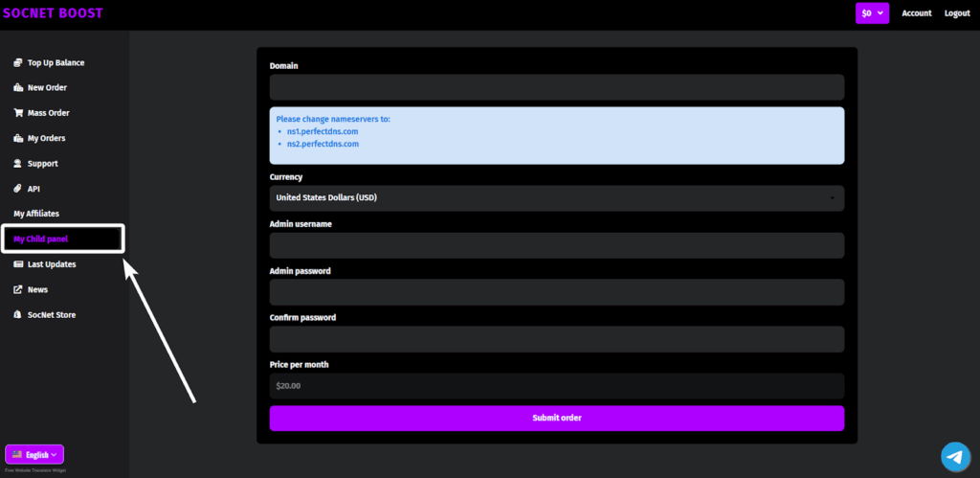Viewport: 980px width, 478px height.
Task: Click the Top Up Balance wallet icon
Action: tap(18, 63)
